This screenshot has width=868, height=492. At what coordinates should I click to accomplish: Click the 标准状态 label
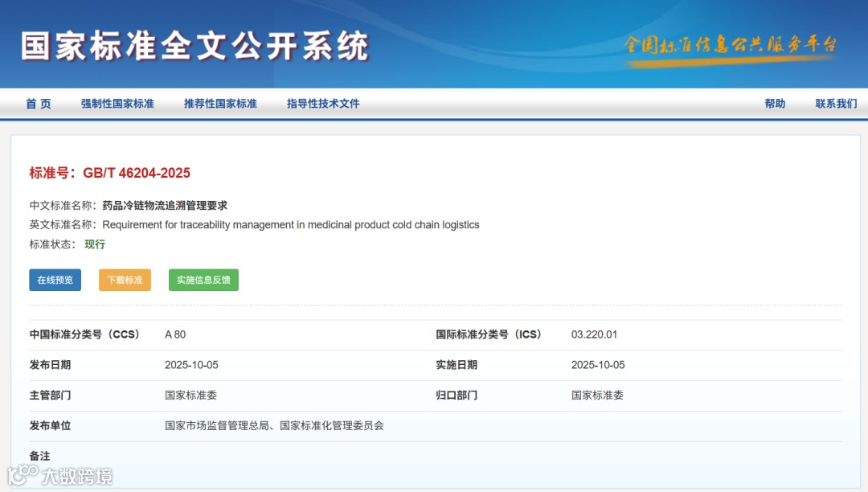coord(52,244)
